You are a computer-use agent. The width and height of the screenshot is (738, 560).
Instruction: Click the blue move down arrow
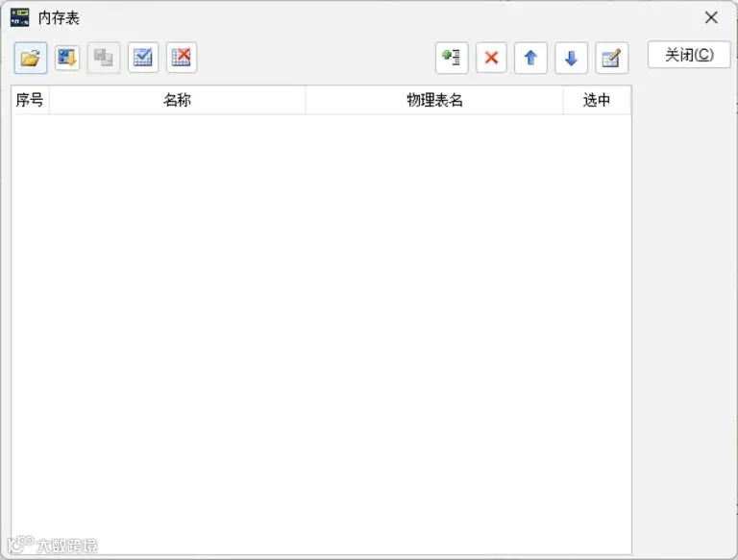coord(571,58)
